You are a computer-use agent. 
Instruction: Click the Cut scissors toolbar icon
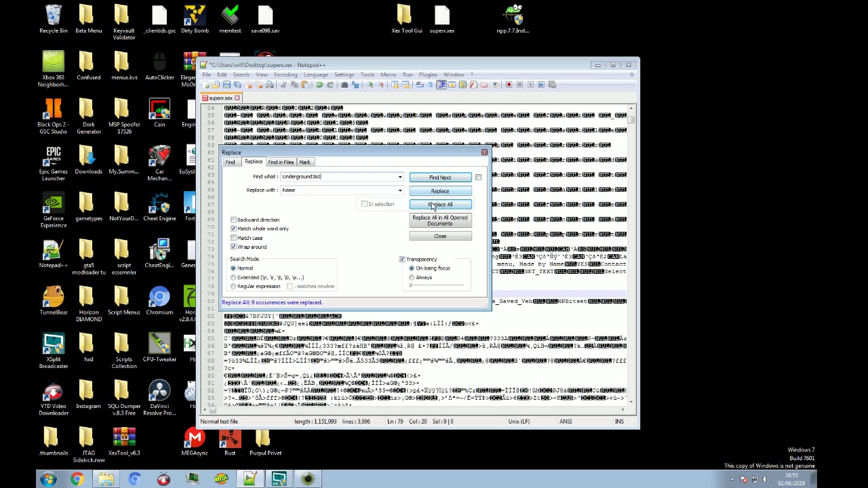tap(283, 85)
